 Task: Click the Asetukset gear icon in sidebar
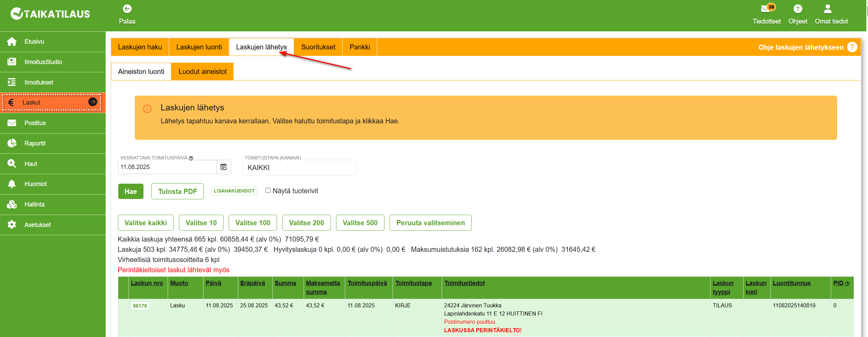click(x=12, y=225)
